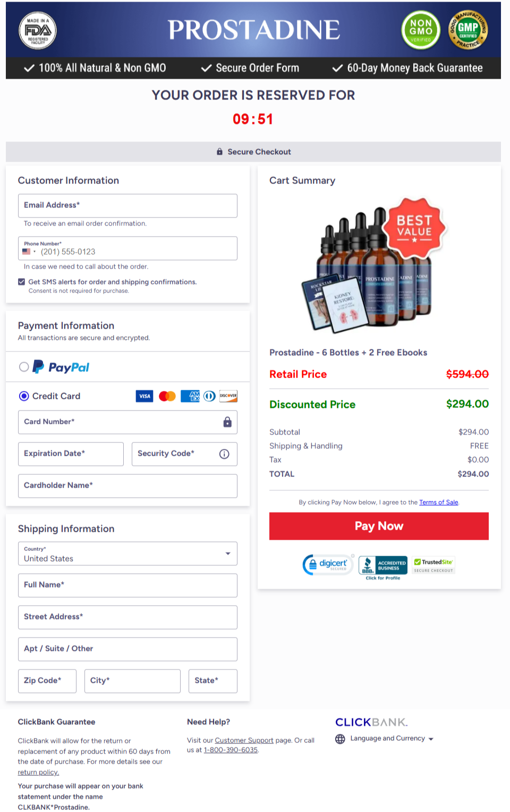Image resolution: width=510 pixels, height=812 pixels.
Task: Open the phone country code flag selector
Action: tap(28, 250)
